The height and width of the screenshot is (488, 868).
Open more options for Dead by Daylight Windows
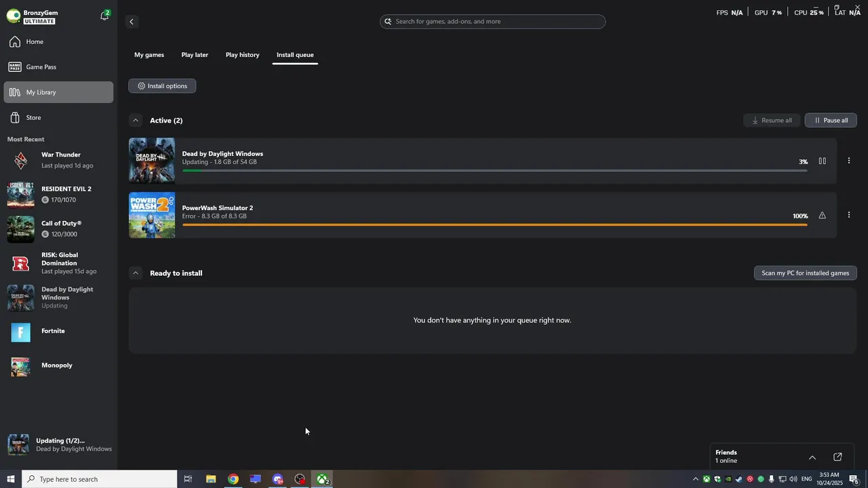coord(848,161)
